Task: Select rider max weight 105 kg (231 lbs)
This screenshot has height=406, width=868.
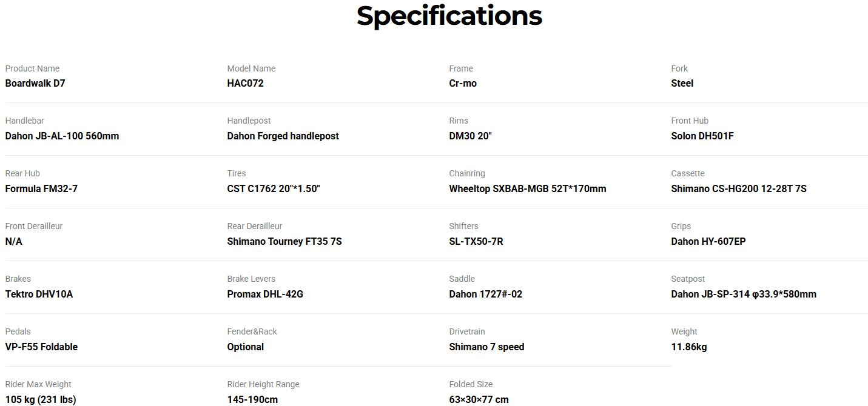Action: (x=41, y=400)
